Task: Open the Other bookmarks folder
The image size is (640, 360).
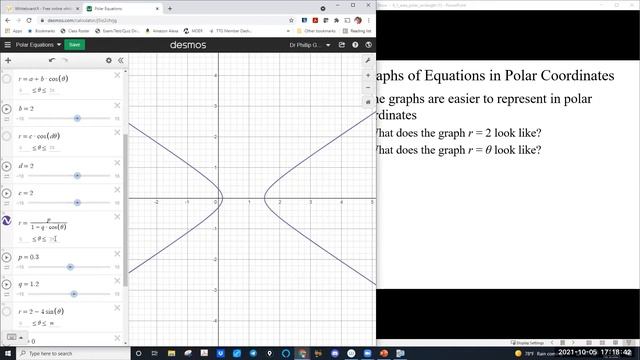Action: (316, 31)
